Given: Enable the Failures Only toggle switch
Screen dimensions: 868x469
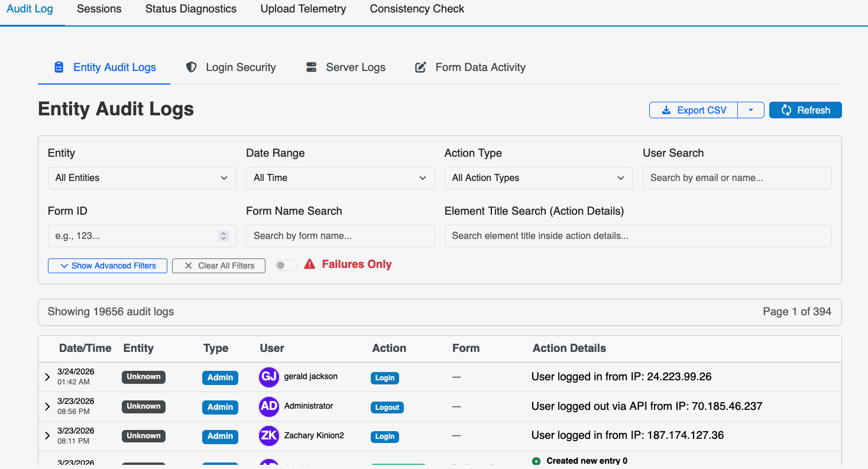Looking at the screenshot, I should [x=286, y=266].
